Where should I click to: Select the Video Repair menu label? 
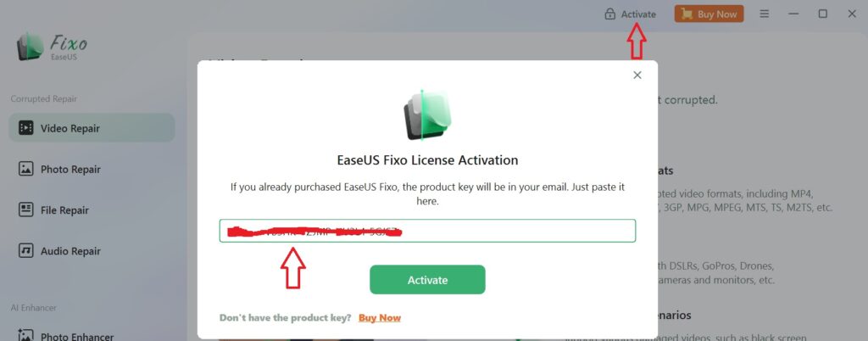coord(70,128)
